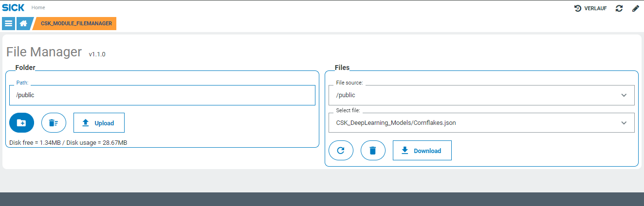The height and width of the screenshot is (206, 644).
Task: Open the hamburger navigation menu
Action: click(8, 23)
